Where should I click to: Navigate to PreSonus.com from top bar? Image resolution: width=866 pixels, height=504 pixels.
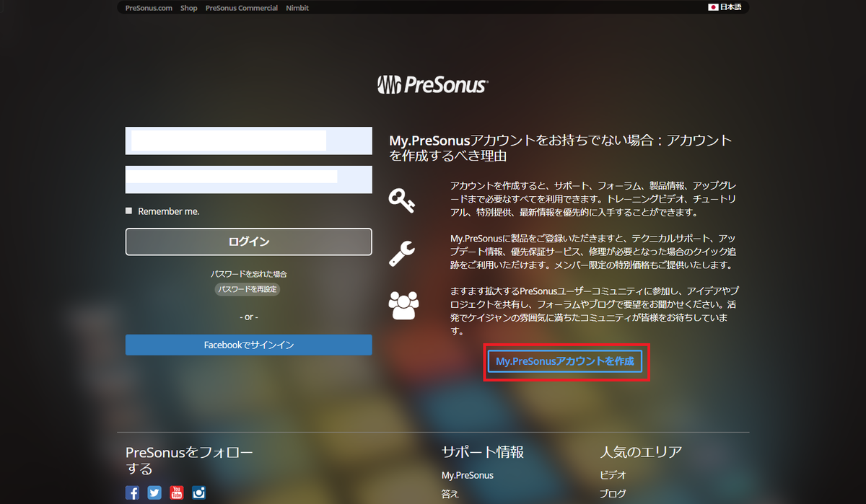[x=148, y=7]
